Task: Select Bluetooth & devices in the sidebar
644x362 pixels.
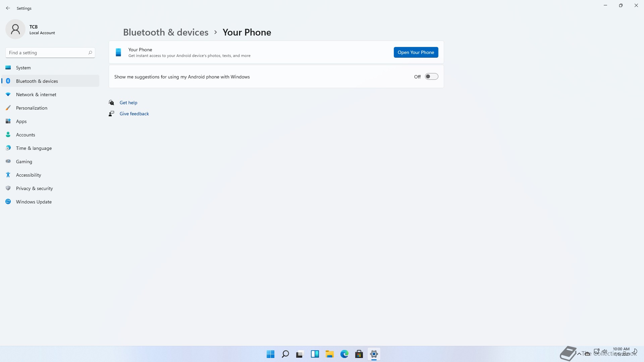Action: tap(50, 81)
